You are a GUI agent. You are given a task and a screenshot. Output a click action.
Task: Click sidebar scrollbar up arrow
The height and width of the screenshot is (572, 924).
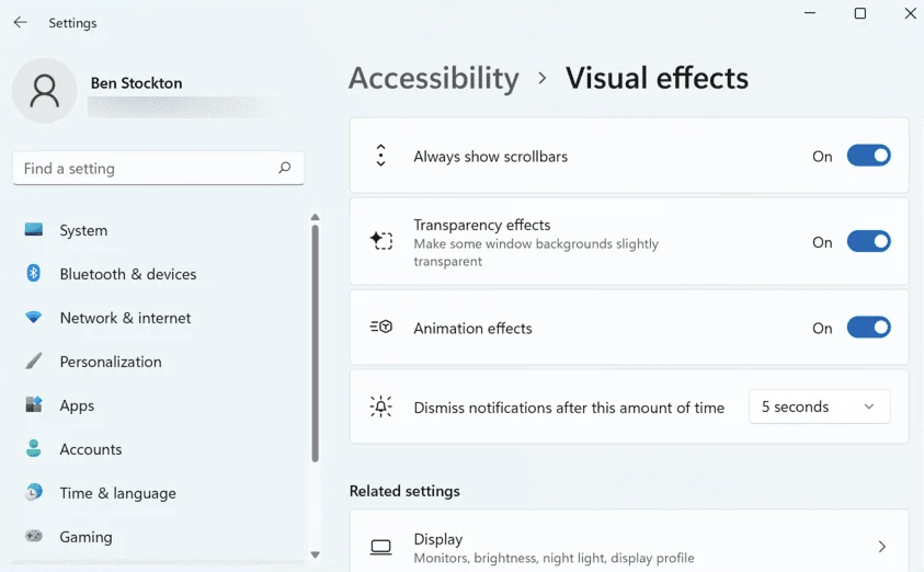coord(315,217)
